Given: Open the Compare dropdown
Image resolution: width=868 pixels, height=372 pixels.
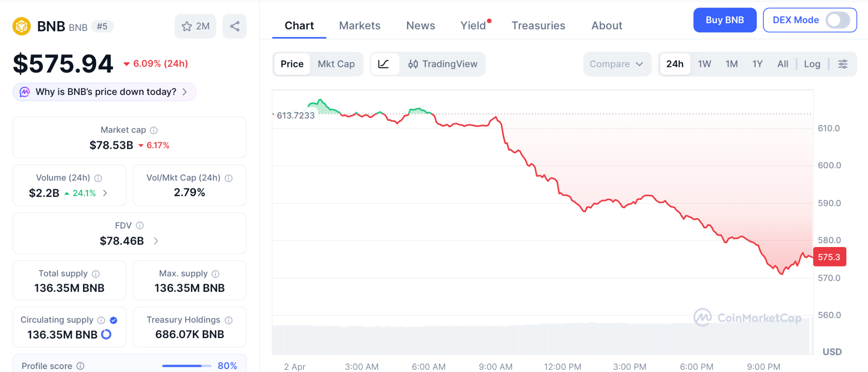Looking at the screenshot, I should point(617,64).
